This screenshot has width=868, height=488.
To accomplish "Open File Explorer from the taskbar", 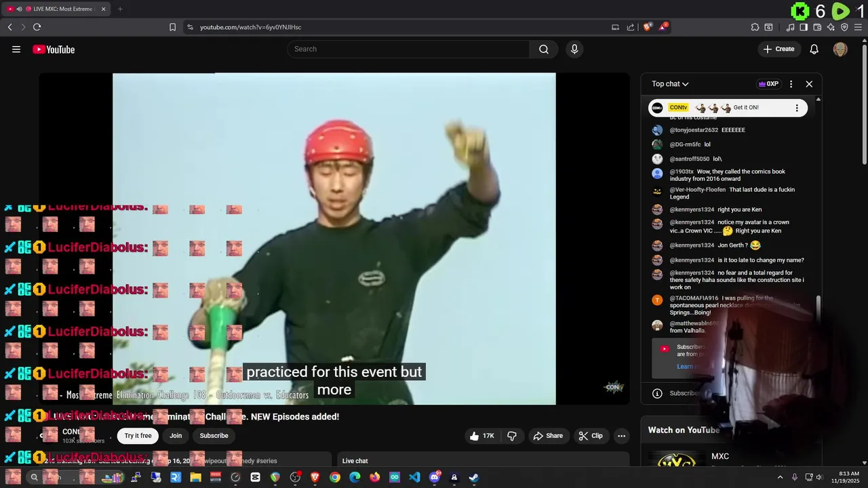I will [195, 477].
